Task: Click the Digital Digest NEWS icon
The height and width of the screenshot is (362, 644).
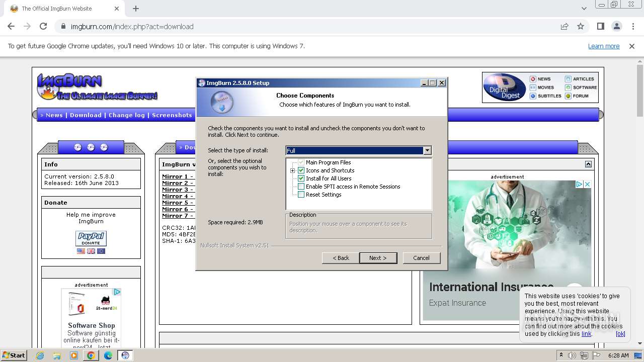Action: pos(533,79)
